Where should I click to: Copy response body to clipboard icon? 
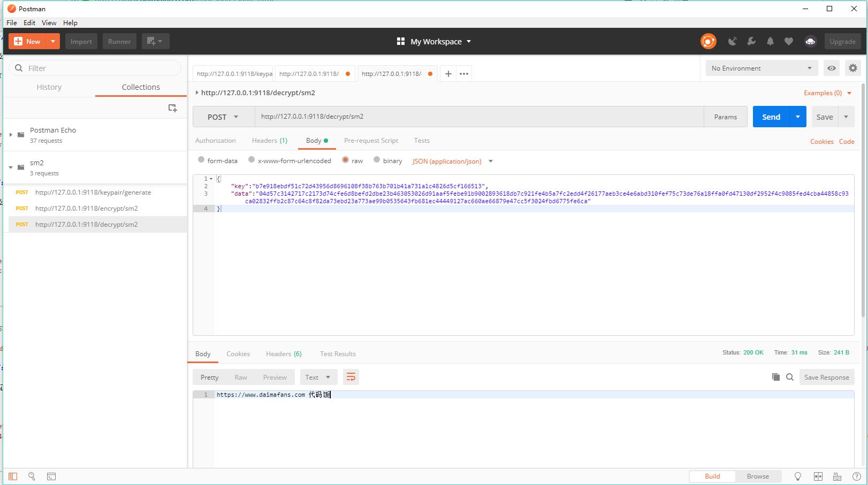(x=775, y=377)
